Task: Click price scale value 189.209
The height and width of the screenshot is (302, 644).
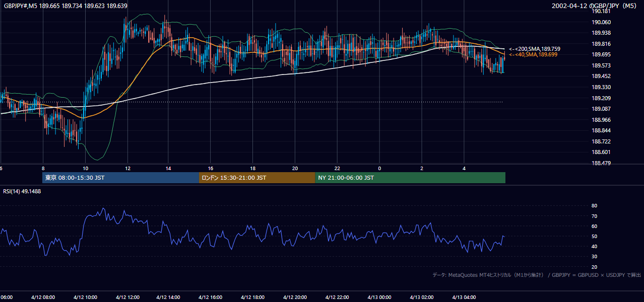Action: 601,98
